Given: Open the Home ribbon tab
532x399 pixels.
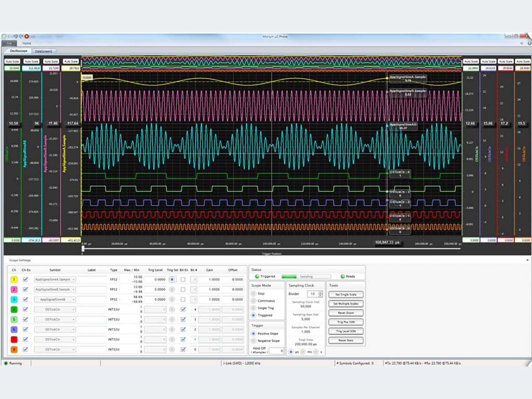Looking at the screenshot, I should click(27, 44).
